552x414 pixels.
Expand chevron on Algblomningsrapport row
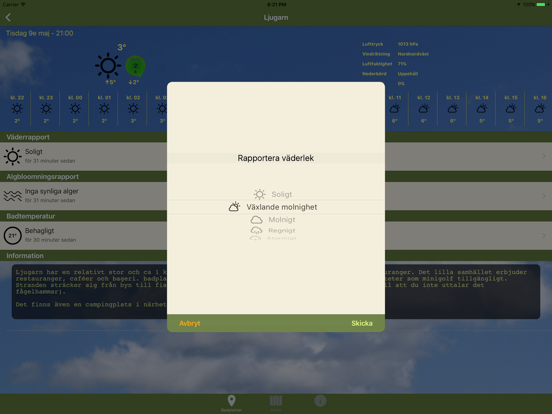coord(544,196)
